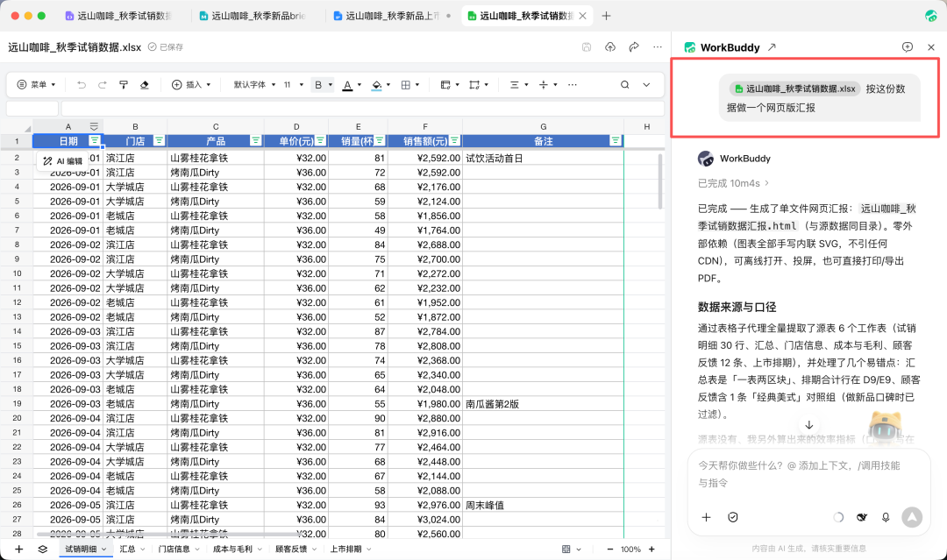Image resolution: width=947 pixels, height=560 pixels.
Task: Open document more options menu
Action: tap(658, 47)
